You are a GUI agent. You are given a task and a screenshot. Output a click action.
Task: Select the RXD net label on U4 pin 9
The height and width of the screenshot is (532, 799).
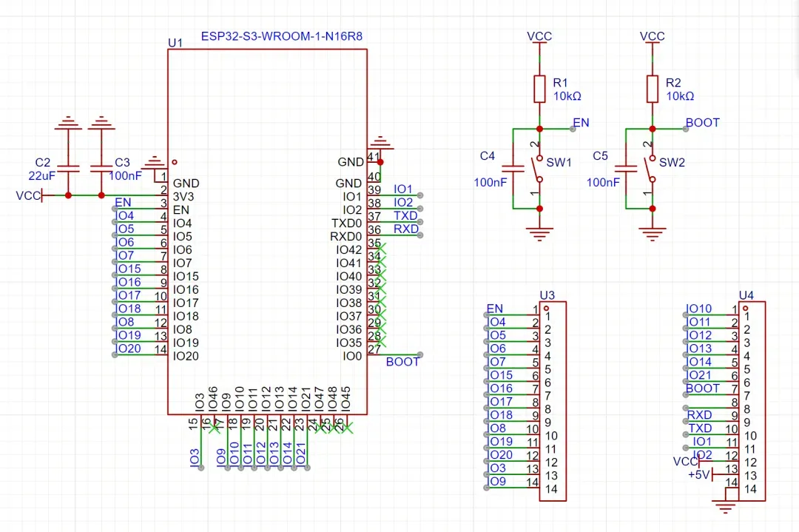pyautogui.click(x=699, y=415)
